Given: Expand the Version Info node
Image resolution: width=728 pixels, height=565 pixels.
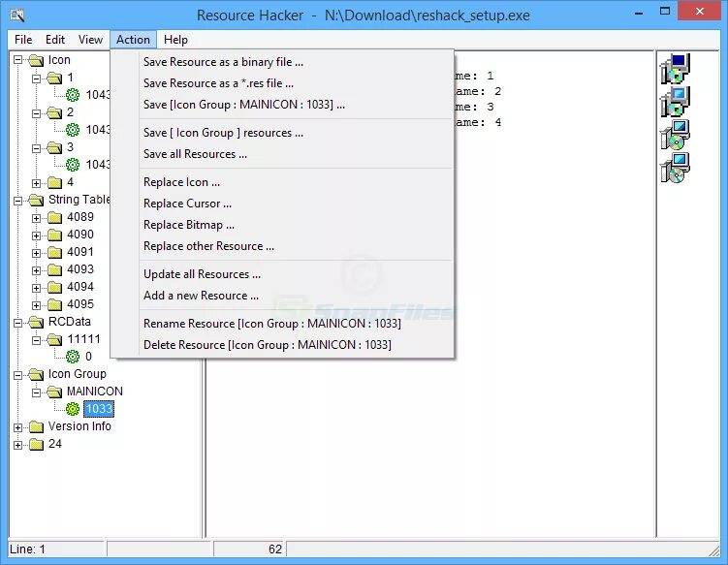Looking at the screenshot, I should tap(17, 427).
